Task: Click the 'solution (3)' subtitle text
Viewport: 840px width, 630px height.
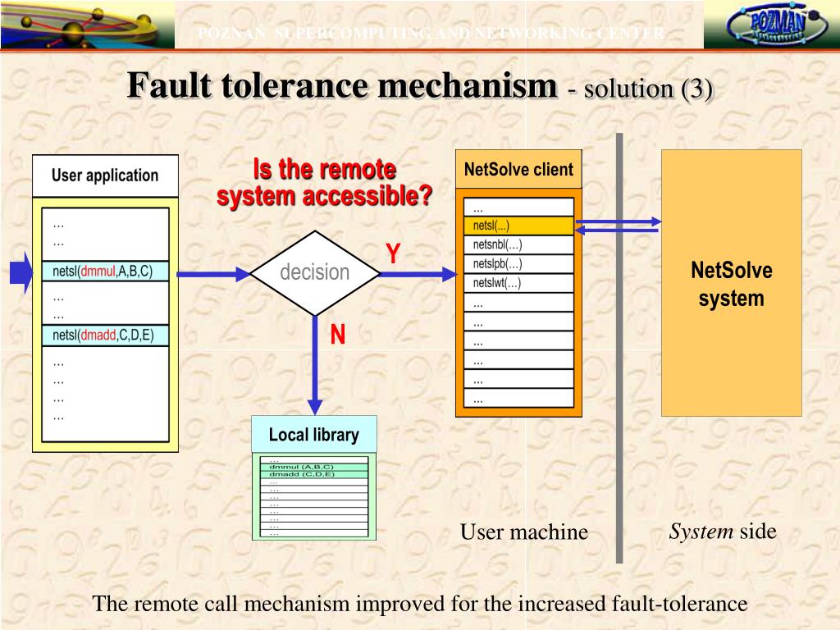Action: point(648,89)
